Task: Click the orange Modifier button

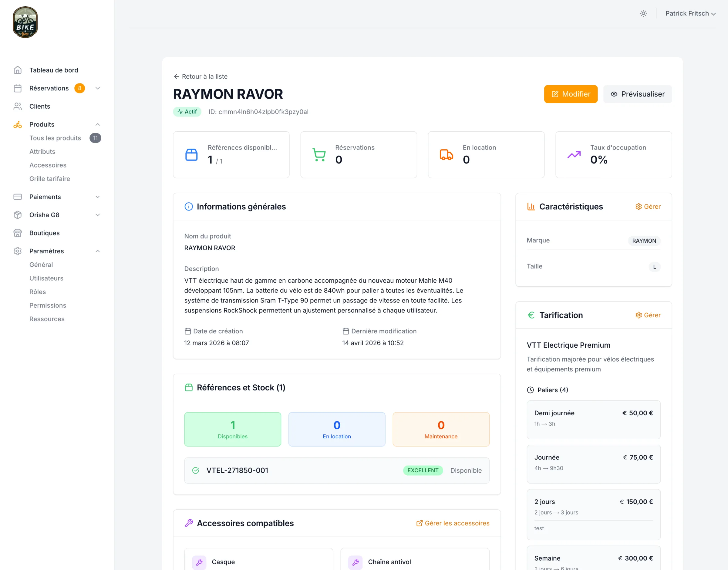Action: (x=571, y=94)
